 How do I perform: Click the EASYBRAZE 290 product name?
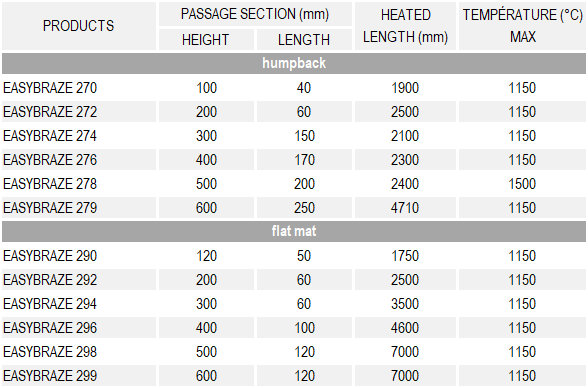[x=50, y=256]
